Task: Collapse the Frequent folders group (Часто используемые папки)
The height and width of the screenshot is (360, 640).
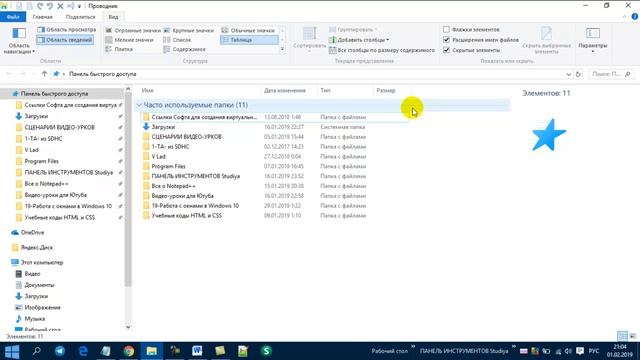Action: coord(140,105)
